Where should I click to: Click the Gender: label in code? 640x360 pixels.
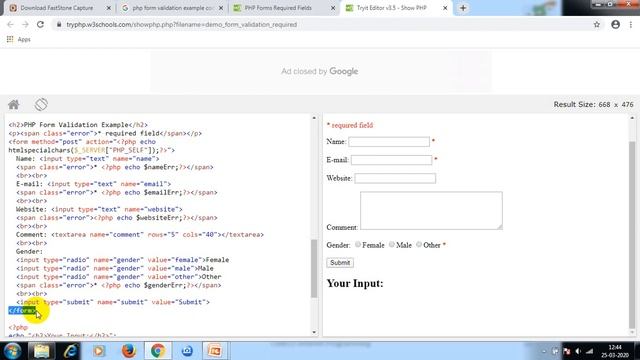tap(29, 251)
